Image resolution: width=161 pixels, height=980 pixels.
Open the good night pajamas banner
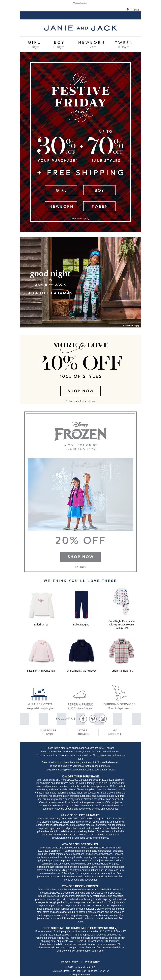(x=80, y=282)
